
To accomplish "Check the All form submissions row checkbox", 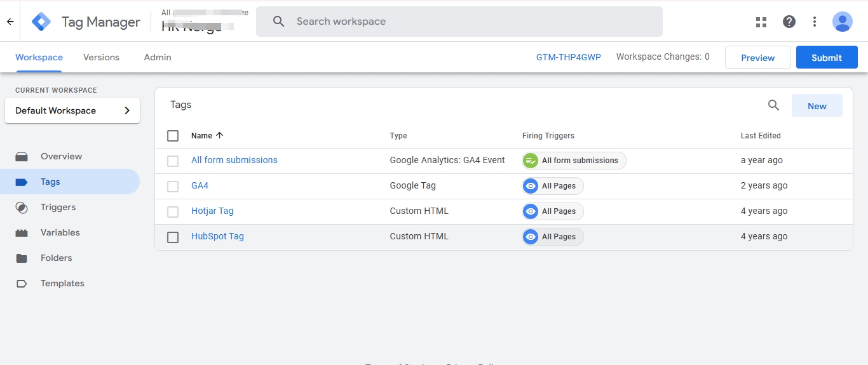I will (173, 161).
